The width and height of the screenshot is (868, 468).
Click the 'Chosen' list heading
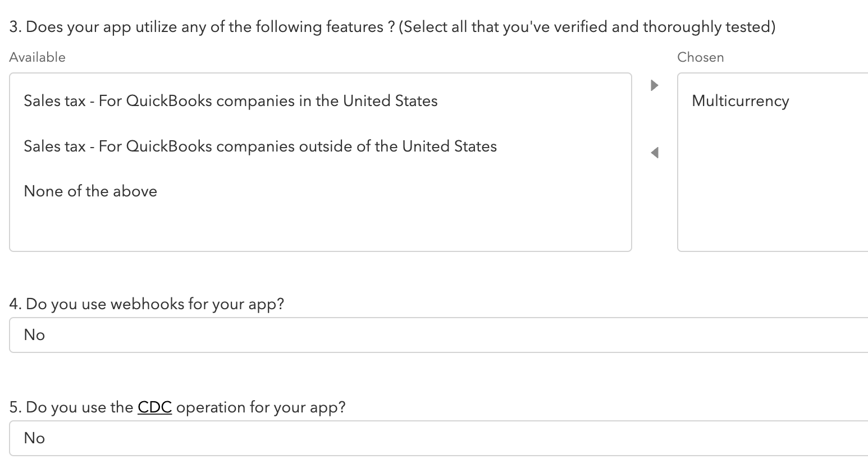pos(700,57)
